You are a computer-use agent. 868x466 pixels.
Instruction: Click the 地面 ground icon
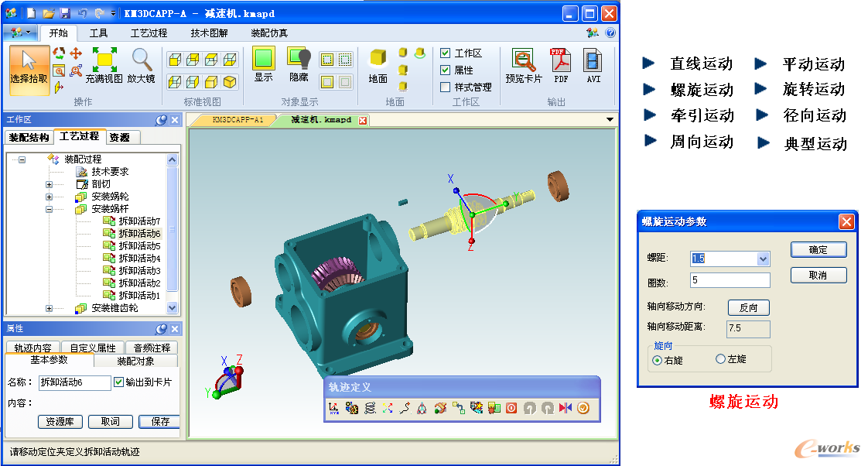point(378,65)
